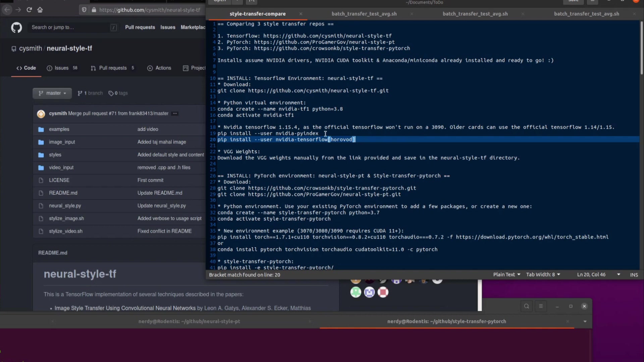
Task: Switch to first batch_transfer_test_avg.sh tab
Action: (x=364, y=14)
